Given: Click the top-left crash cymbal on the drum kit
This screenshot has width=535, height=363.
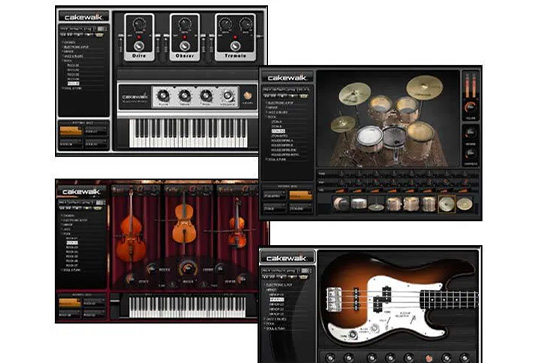Looking at the screenshot, I should [355, 93].
